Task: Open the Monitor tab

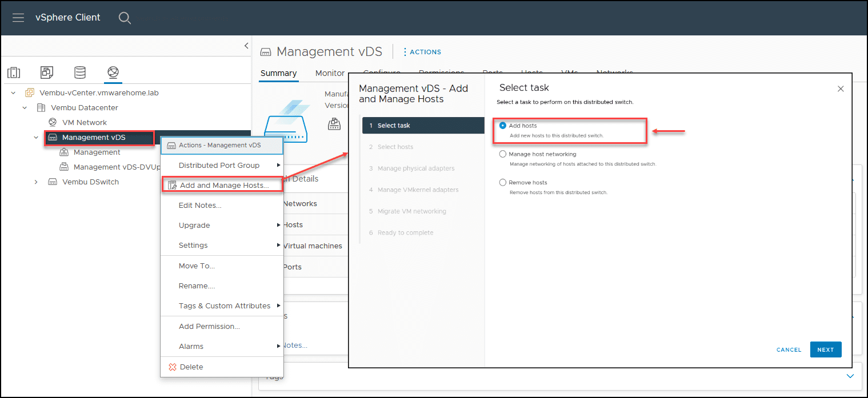Action: click(330, 73)
